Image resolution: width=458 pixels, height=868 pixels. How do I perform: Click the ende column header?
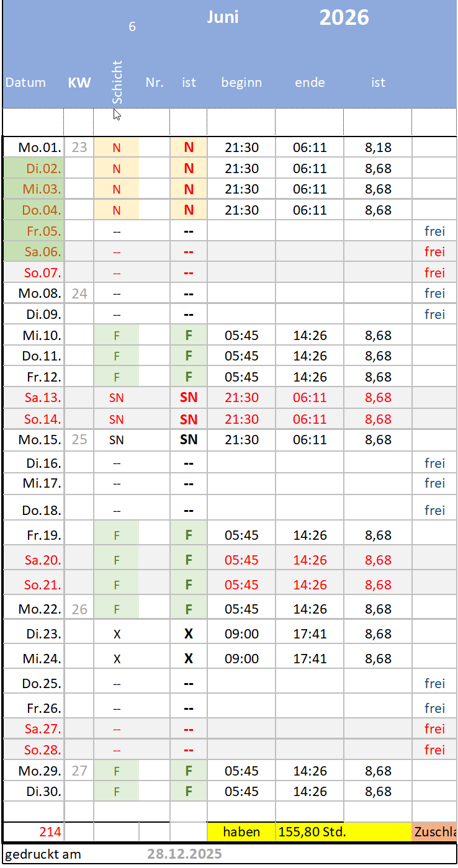(310, 83)
